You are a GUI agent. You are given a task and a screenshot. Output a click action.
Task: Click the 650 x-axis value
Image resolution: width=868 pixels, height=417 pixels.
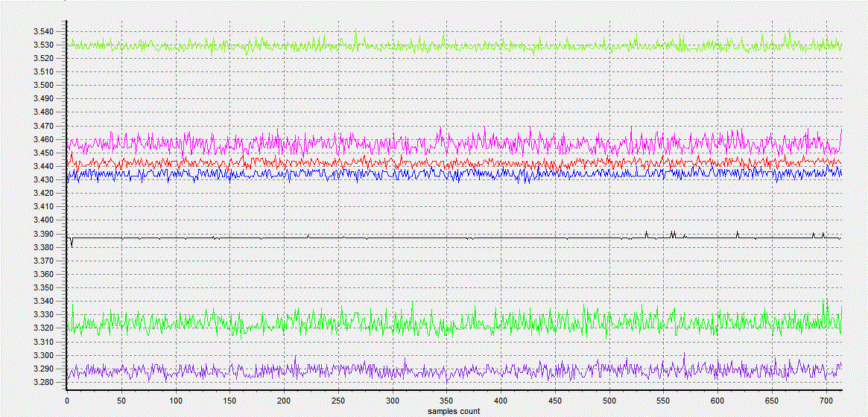point(772,400)
